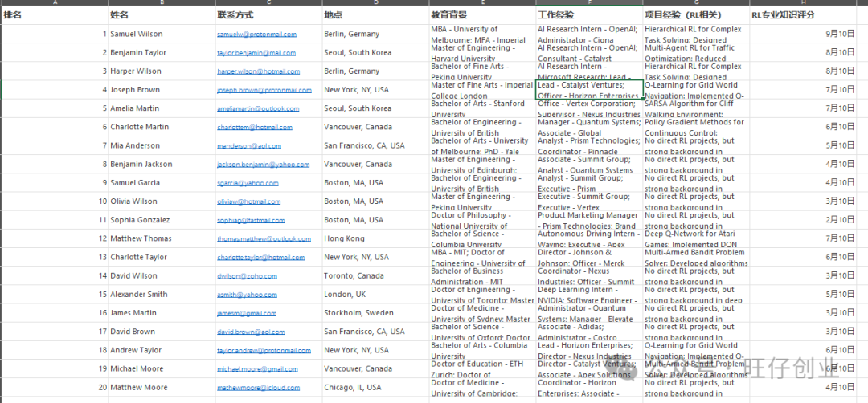Image resolution: width=868 pixels, height=403 pixels.
Task: Select the Stockholm, Sweden cell
Action: [358, 313]
